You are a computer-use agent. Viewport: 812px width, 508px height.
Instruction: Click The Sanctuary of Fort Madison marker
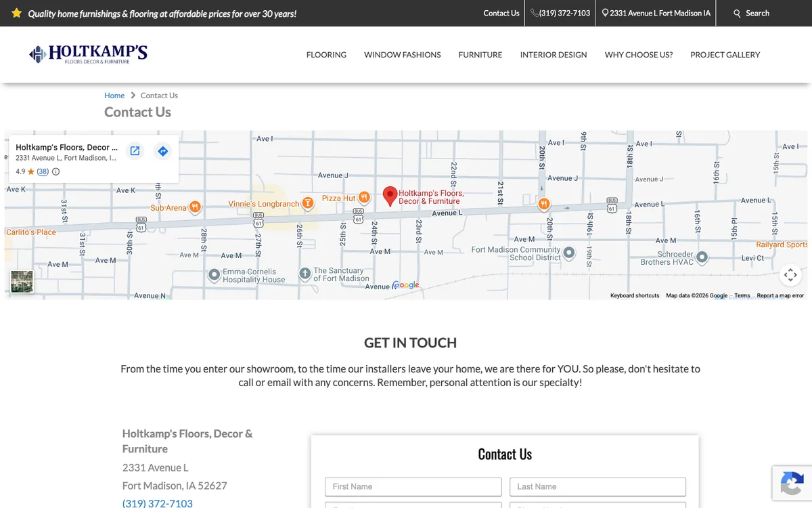(x=305, y=274)
